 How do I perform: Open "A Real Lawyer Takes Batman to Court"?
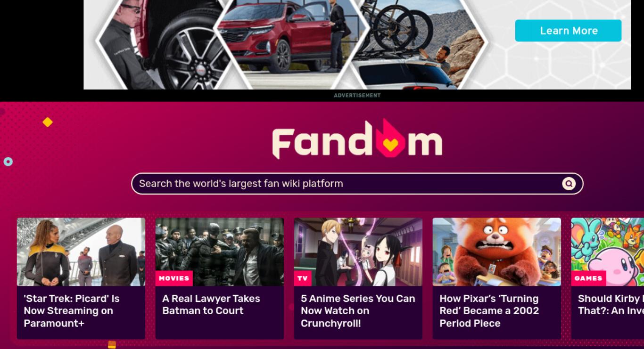(x=211, y=305)
